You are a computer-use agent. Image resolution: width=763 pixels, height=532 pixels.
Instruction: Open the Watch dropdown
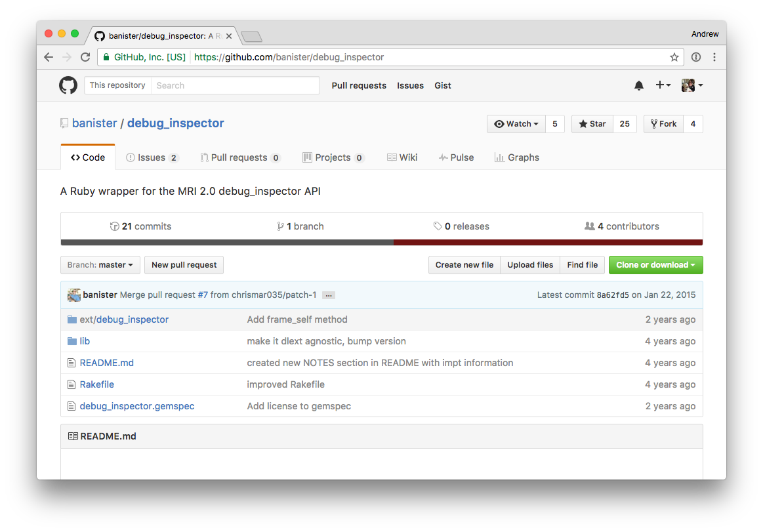coord(516,124)
